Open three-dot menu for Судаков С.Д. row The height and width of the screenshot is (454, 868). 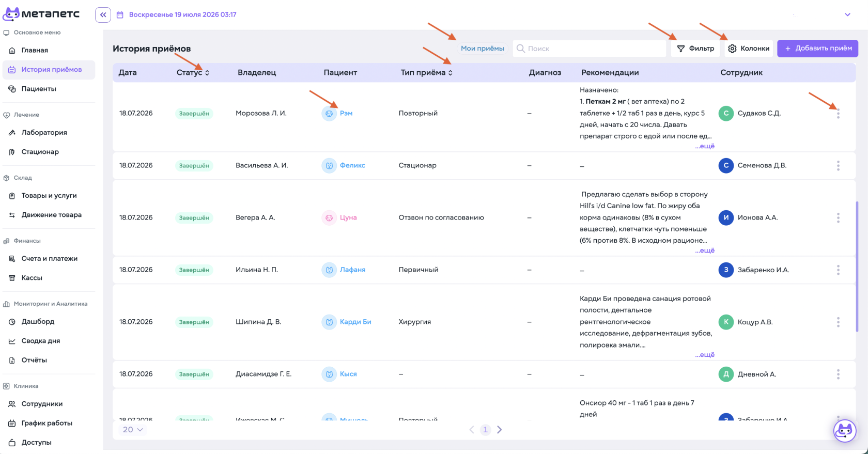pyautogui.click(x=838, y=114)
